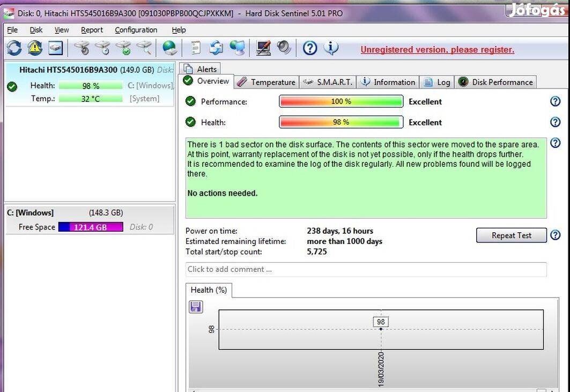The height and width of the screenshot is (392, 570).
Task: Click the application icon in the title bar
Action: click(x=9, y=14)
